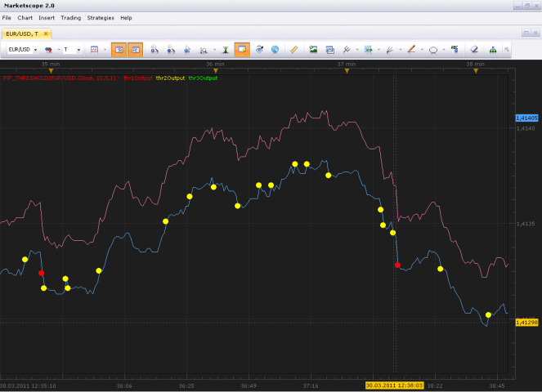The height and width of the screenshot is (392, 542).
Task: Toggle the second highlighted orange toolbar button
Action: (136, 50)
